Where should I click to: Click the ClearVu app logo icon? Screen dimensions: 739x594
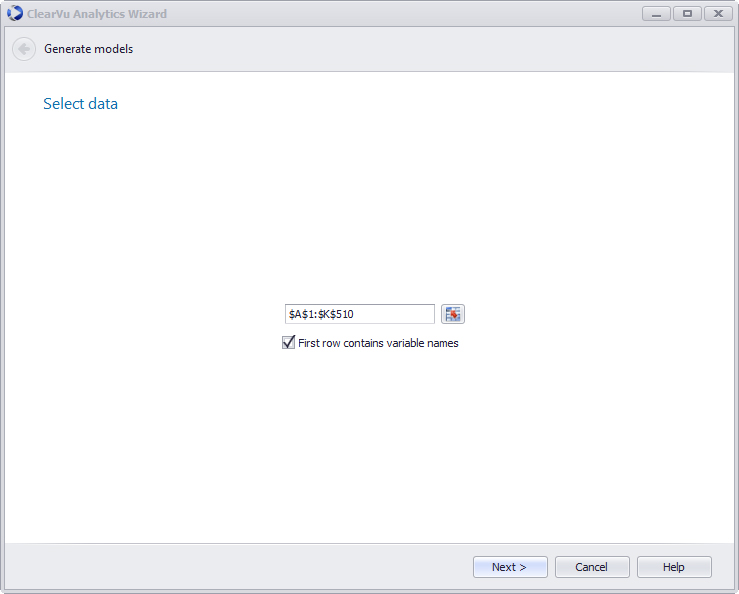15,13
